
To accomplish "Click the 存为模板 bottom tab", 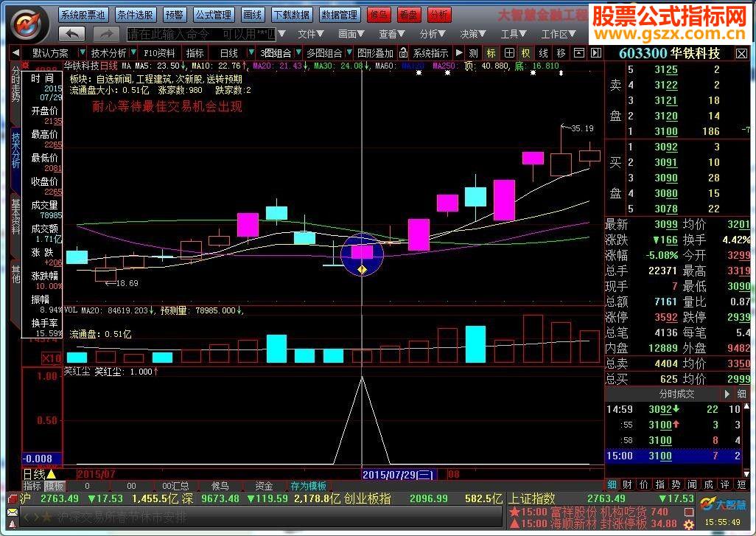I will click(x=309, y=486).
